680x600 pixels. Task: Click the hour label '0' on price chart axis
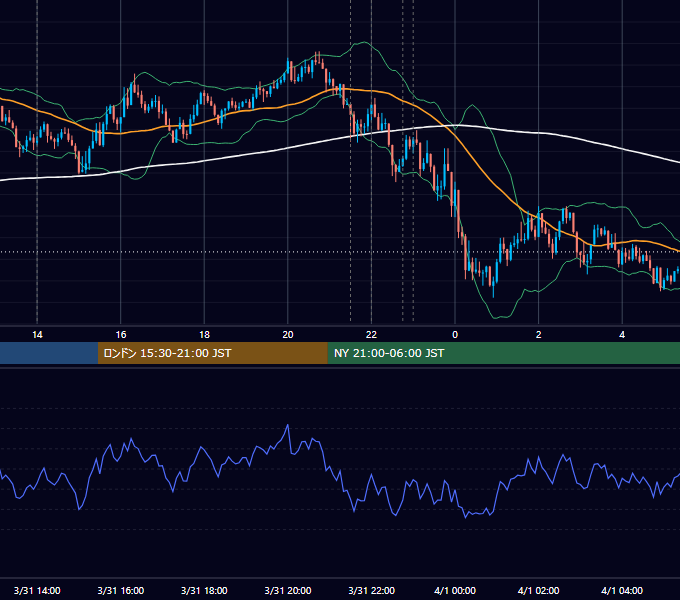[455, 335]
